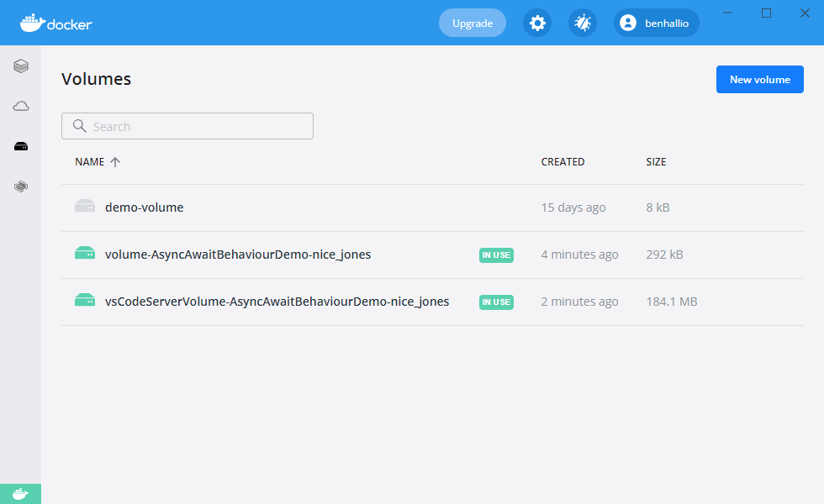Image resolution: width=824 pixels, height=504 pixels.
Task: Open the Troubleshoot bug icon
Action: click(582, 24)
